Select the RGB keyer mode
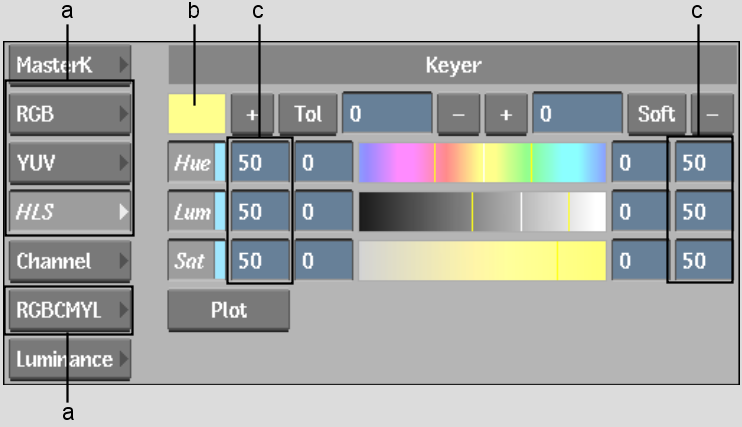Screen dimensions: 742x427 70,114
